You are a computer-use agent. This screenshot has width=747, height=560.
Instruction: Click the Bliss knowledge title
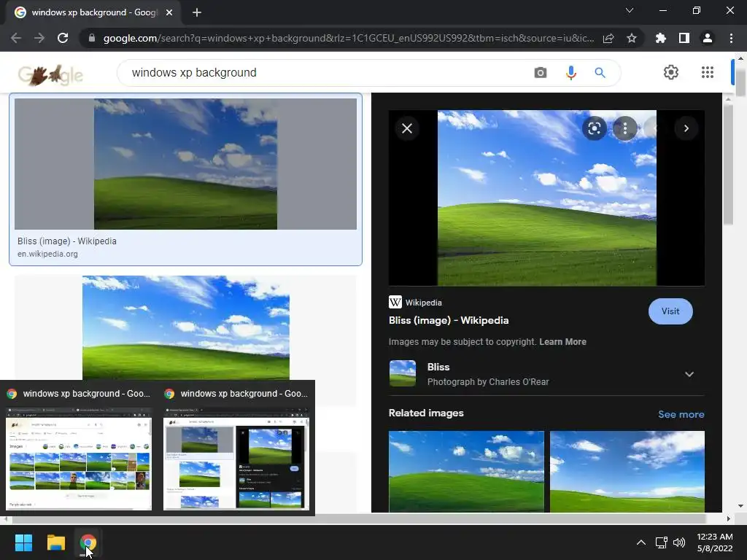[438, 367]
